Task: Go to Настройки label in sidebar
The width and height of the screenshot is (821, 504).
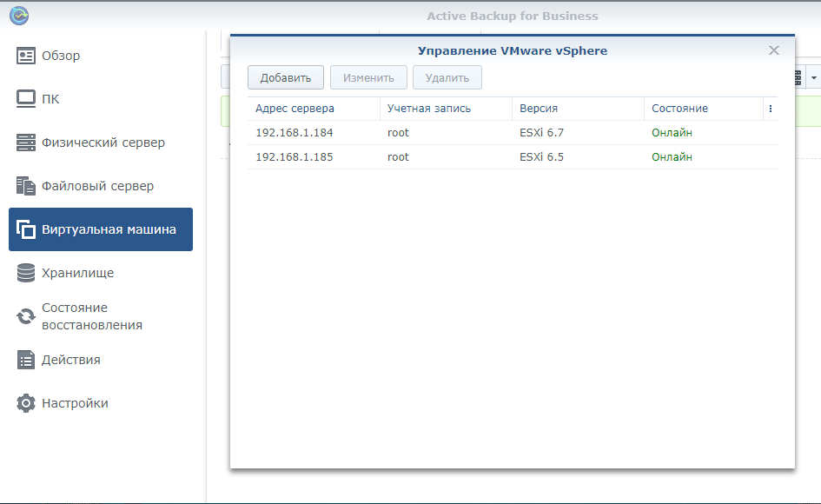Action: tap(75, 403)
